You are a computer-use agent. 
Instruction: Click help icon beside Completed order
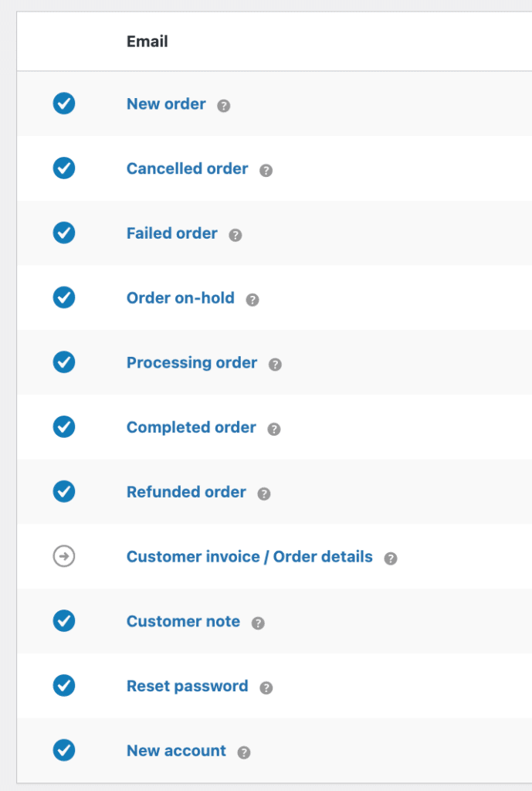pyautogui.click(x=274, y=429)
